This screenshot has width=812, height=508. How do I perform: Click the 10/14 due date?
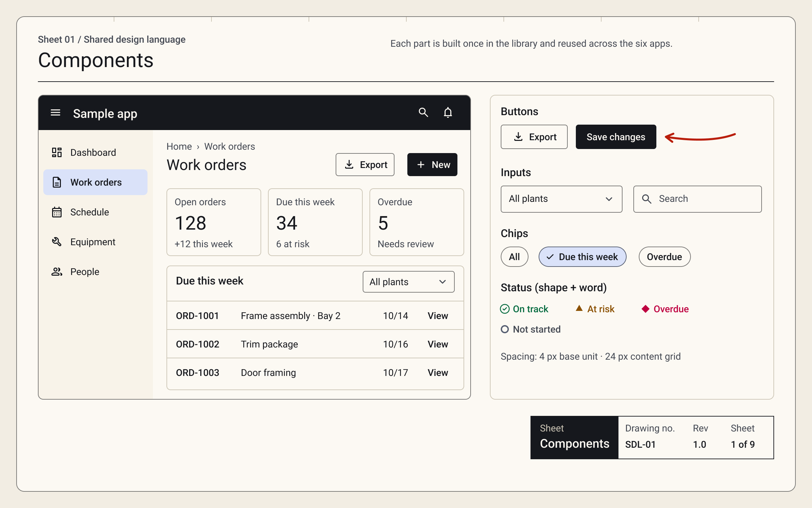[x=396, y=316]
